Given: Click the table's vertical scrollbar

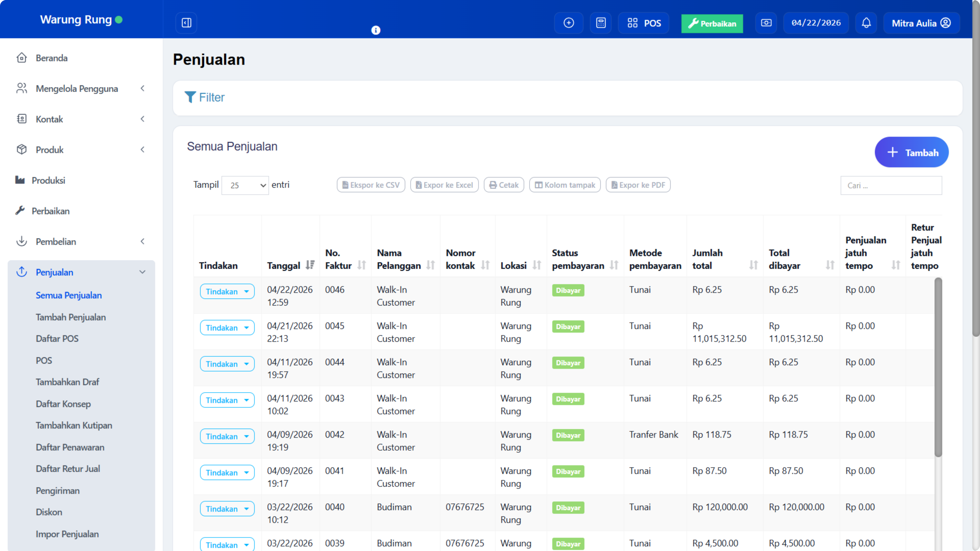Looking at the screenshot, I should (x=938, y=367).
